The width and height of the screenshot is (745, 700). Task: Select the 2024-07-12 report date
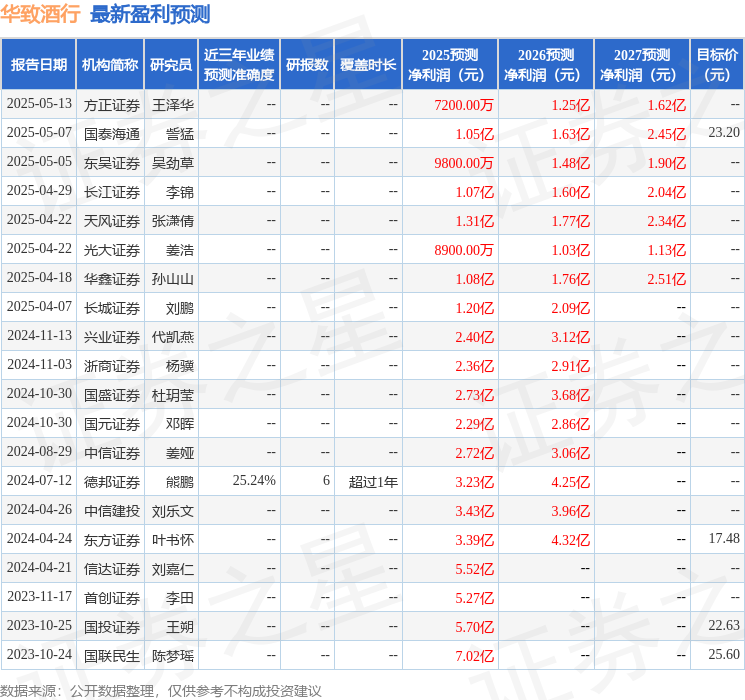pos(39,480)
